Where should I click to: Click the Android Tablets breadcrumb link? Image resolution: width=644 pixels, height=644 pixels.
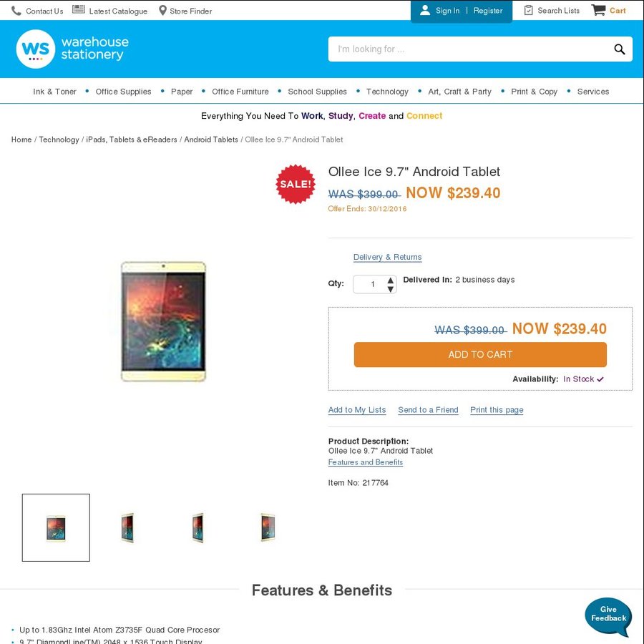click(x=213, y=140)
